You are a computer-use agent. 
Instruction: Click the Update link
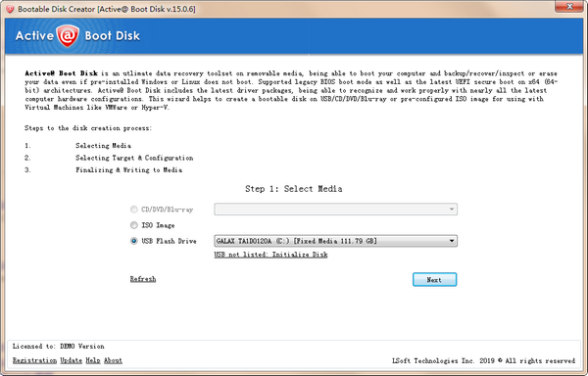pos(72,360)
